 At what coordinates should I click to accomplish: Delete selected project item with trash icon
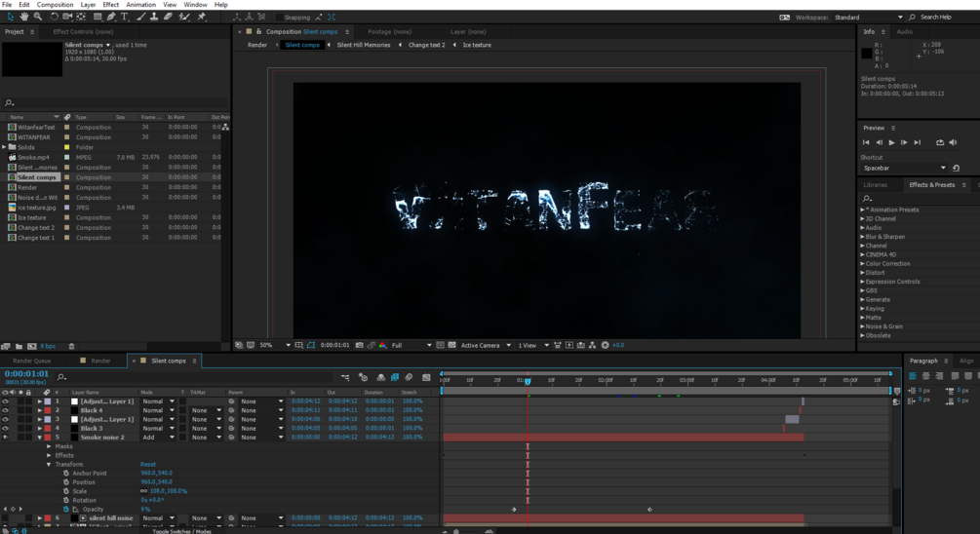click(71, 346)
